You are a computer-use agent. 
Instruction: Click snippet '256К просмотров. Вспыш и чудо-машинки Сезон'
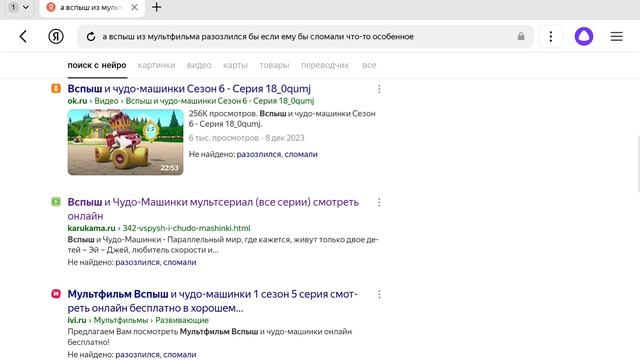click(282, 114)
